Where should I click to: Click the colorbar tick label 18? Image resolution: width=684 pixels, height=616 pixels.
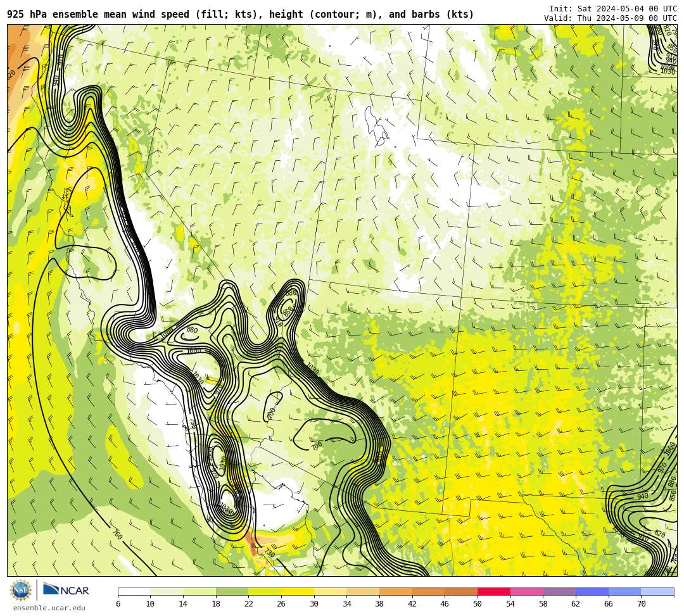(216, 604)
